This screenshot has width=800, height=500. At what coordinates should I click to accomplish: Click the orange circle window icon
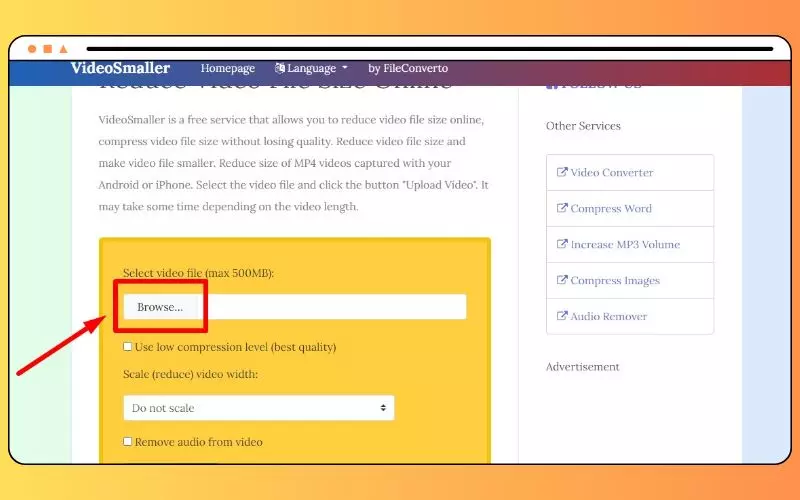[32, 49]
